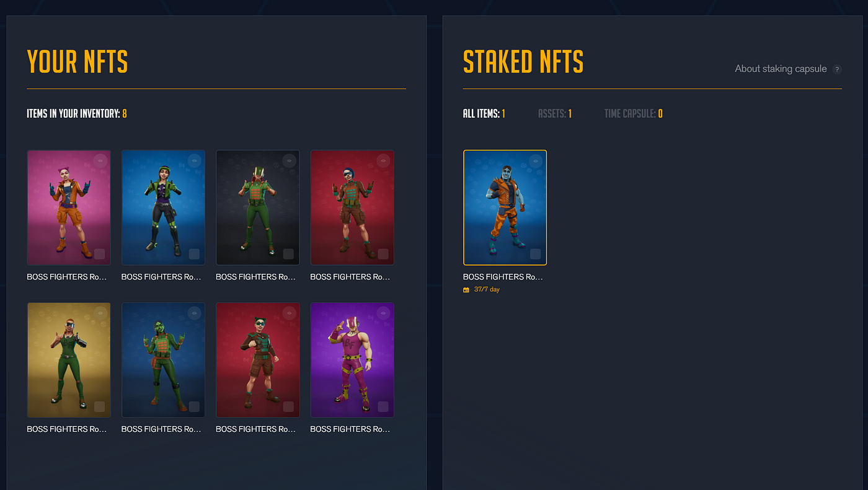Tick the checkbox on the top-row red background card

click(x=383, y=254)
